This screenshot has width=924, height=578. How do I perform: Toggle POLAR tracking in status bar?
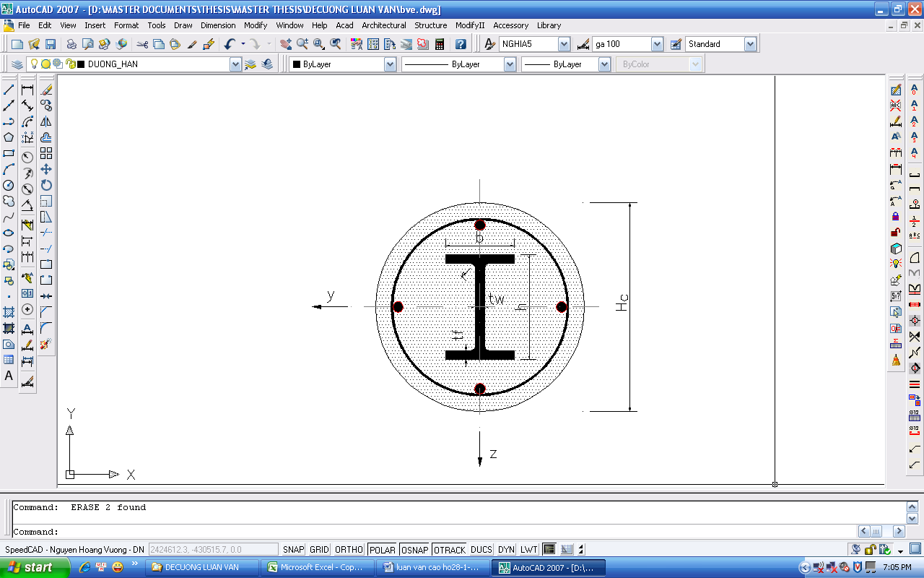click(383, 550)
